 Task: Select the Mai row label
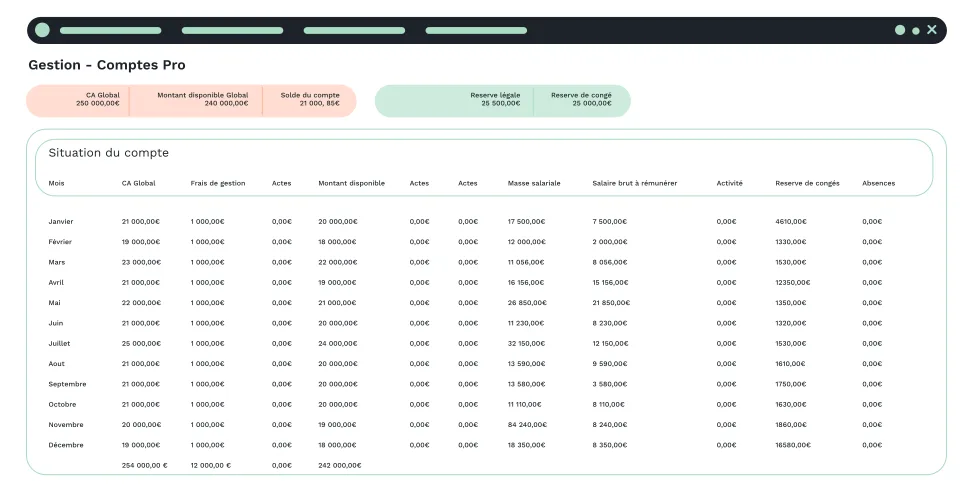tap(54, 303)
